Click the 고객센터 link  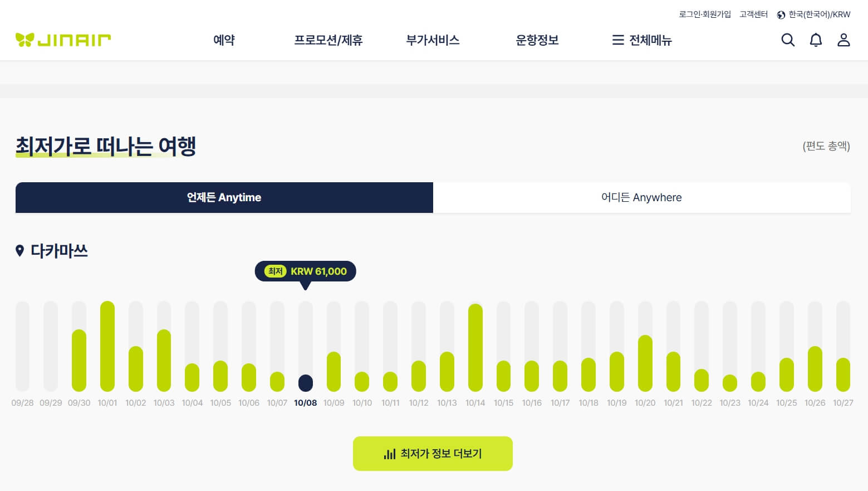753,14
